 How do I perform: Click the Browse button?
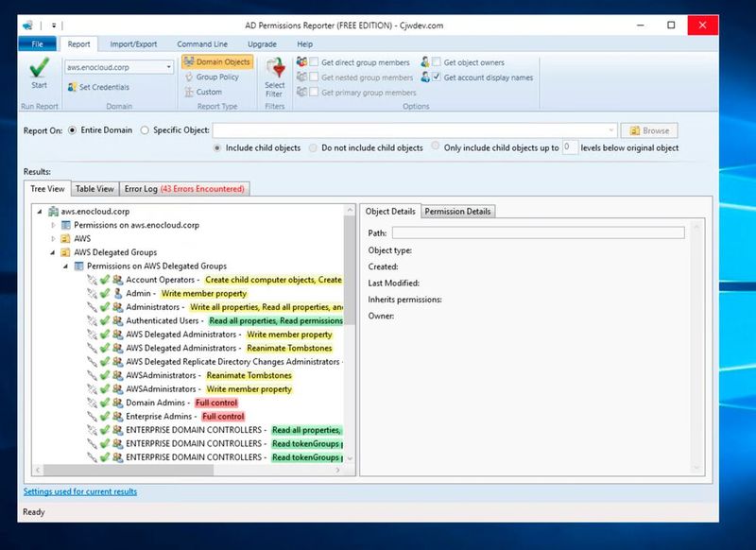tap(648, 130)
